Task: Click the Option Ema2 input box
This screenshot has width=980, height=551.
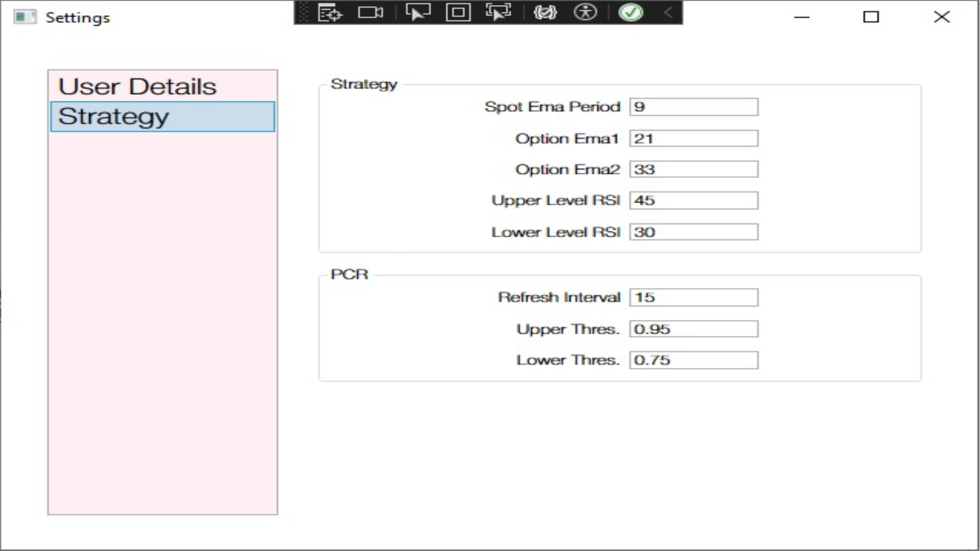Action: point(694,169)
